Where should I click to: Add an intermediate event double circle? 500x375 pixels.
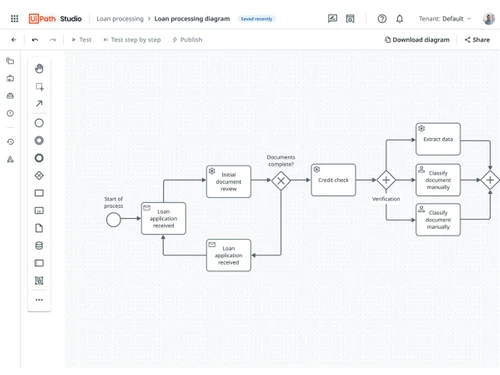[x=39, y=140]
